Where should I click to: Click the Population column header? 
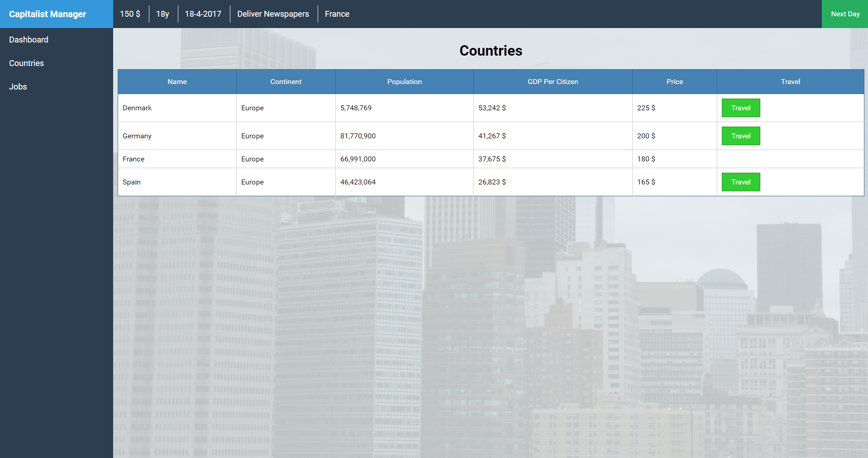[405, 82]
